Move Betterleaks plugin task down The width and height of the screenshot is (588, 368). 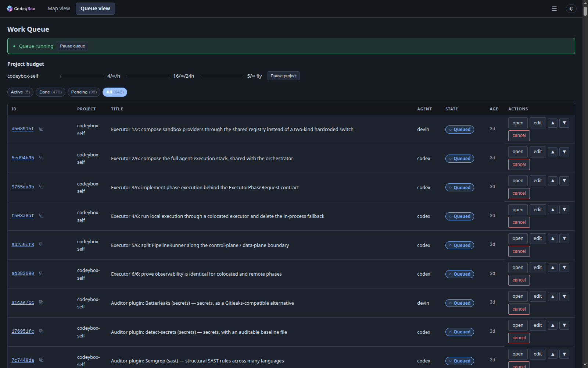tap(564, 296)
